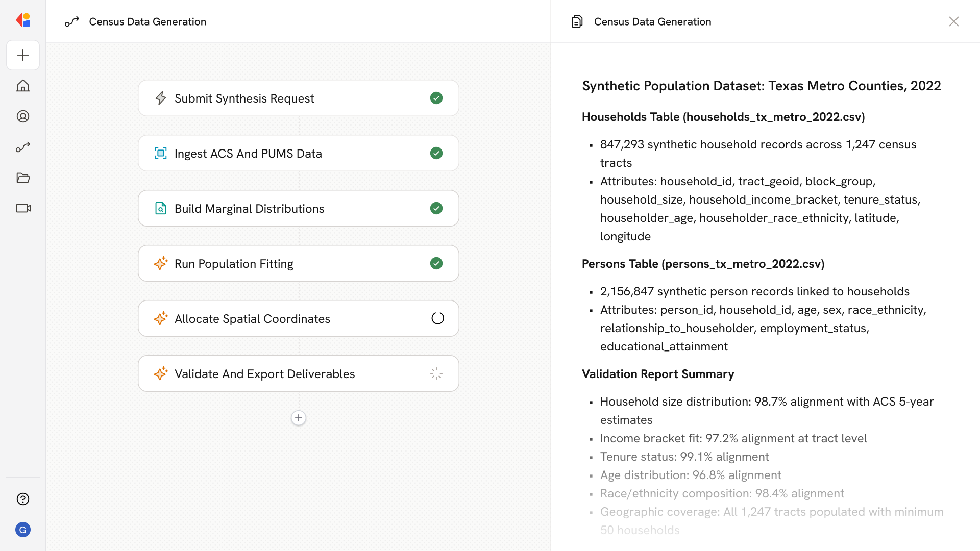This screenshot has height=551, width=980.
Task: Close the Census Data Generation document panel
Action: pyautogui.click(x=953, y=21)
